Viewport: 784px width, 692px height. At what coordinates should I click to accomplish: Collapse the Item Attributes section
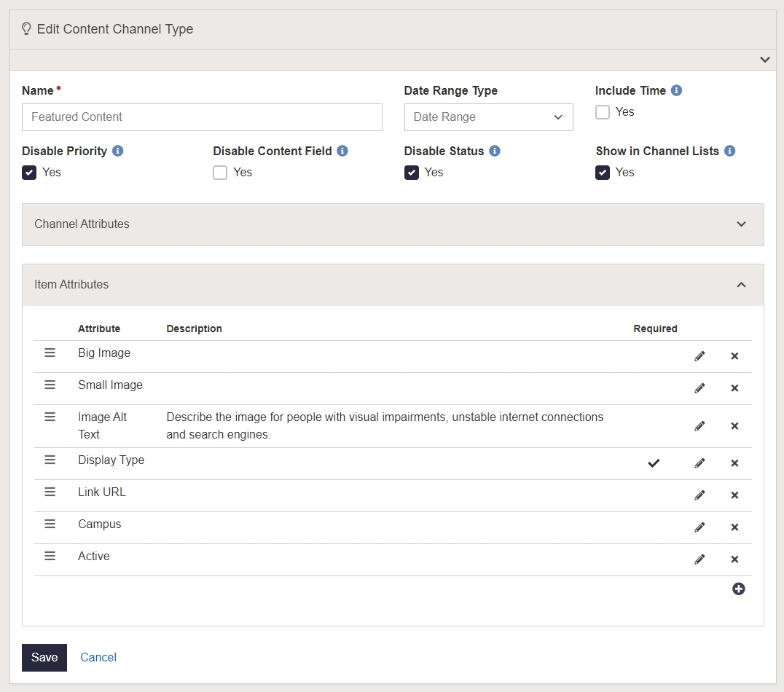click(393, 285)
